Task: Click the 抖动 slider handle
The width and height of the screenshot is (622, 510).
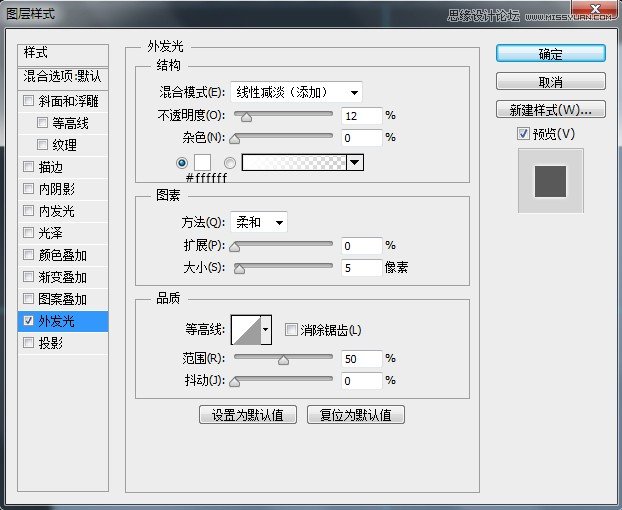Action: tap(235, 382)
